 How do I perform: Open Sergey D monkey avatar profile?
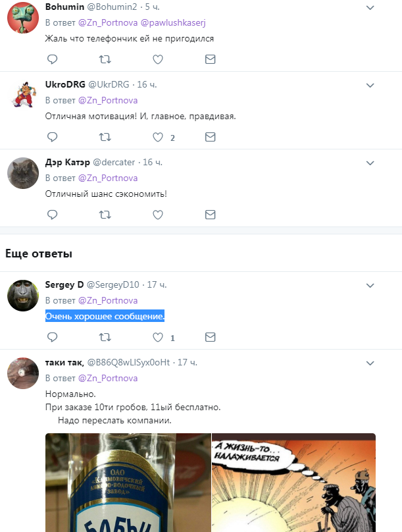[x=23, y=296]
